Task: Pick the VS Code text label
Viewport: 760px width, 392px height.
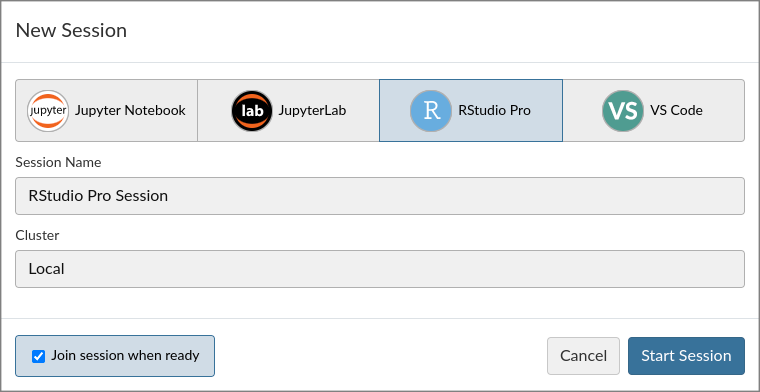Action: (676, 110)
